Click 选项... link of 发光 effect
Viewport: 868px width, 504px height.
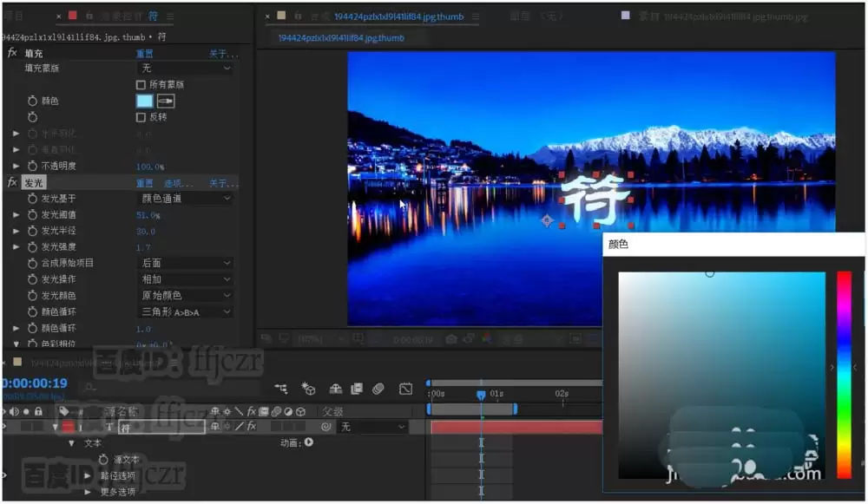(x=179, y=183)
